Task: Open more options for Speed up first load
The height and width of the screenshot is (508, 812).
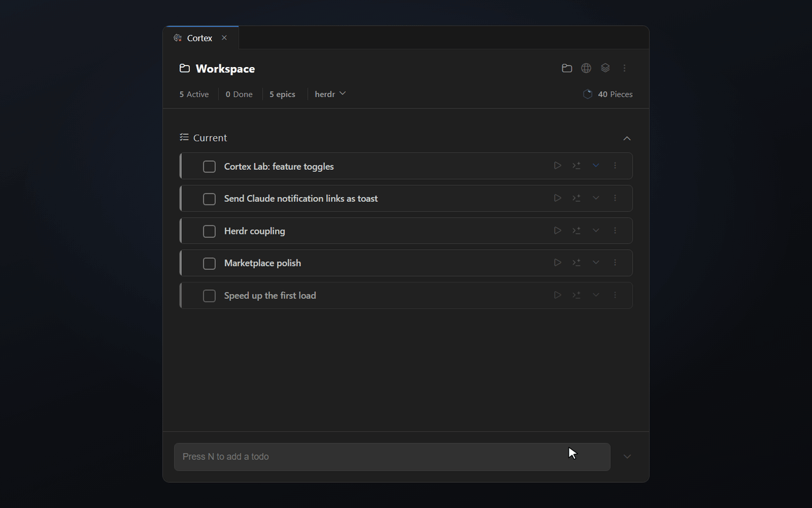Action: tap(615, 295)
